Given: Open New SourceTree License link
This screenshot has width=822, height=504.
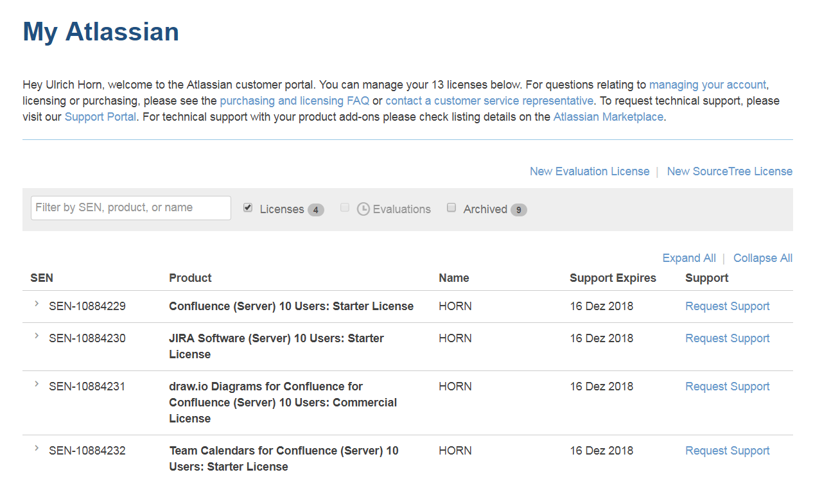Looking at the screenshot, I should [x=730, y=171].
